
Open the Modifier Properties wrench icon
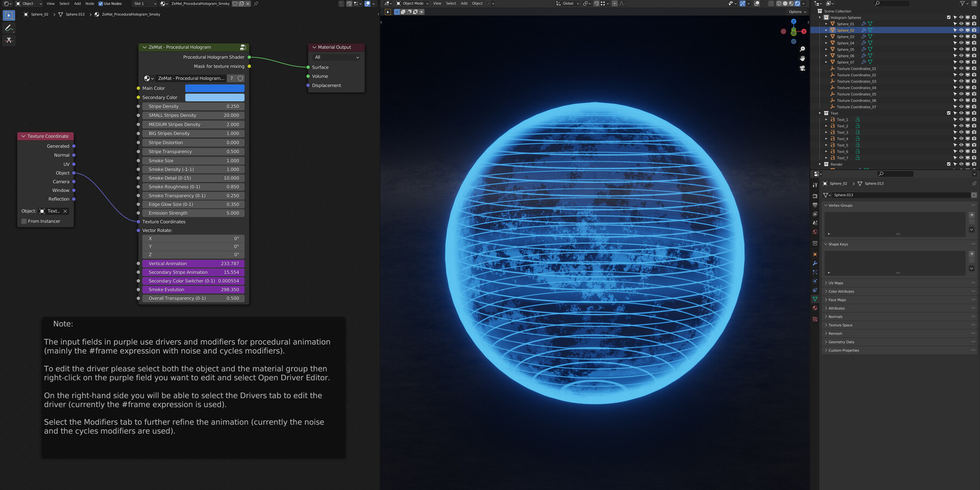click(x=815, y=262)
